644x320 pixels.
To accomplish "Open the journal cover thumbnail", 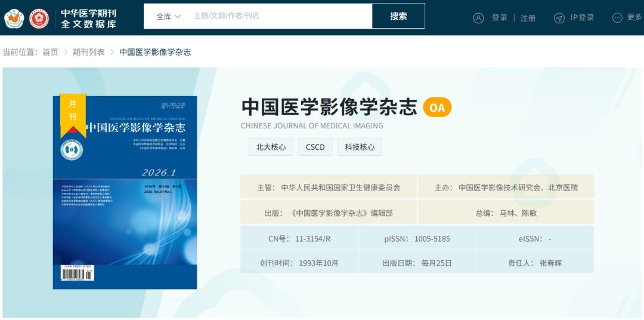I will (x=125, y=192).
